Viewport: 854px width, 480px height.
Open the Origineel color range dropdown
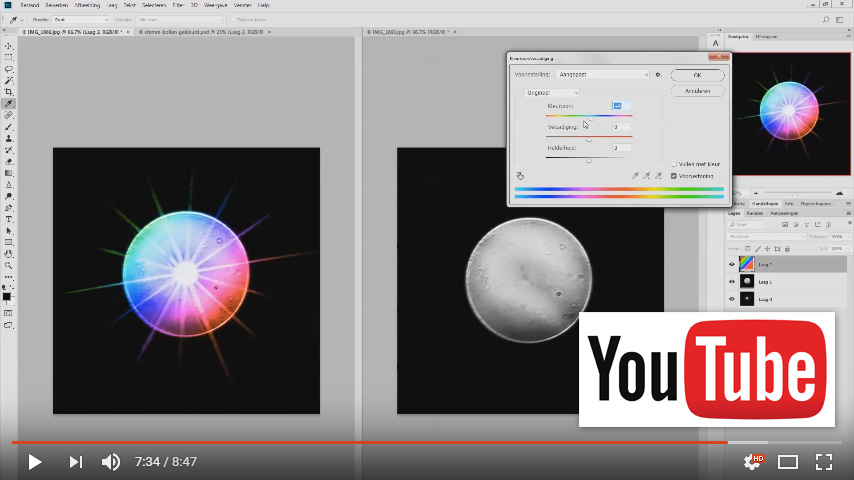[x=552, y=92]
